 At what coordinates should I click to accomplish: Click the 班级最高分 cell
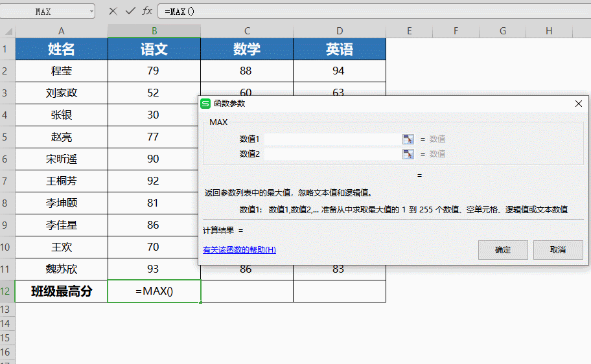coord(62,291)
